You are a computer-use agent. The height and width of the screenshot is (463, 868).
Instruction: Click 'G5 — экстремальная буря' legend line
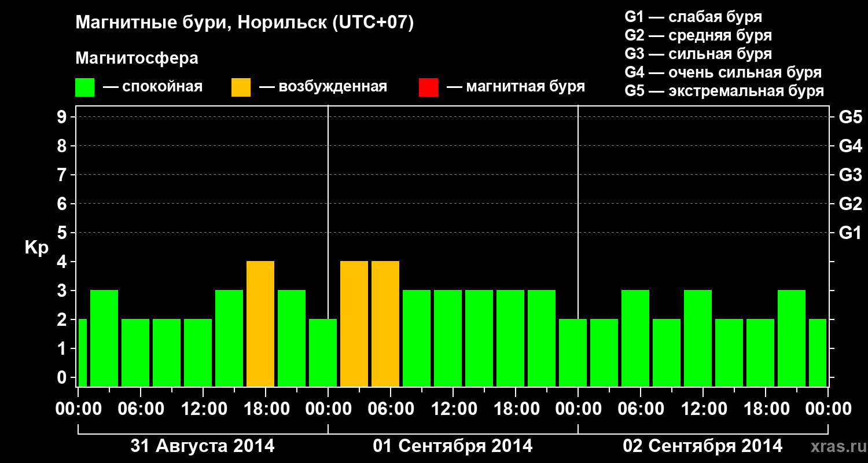(x=724, y=91)
